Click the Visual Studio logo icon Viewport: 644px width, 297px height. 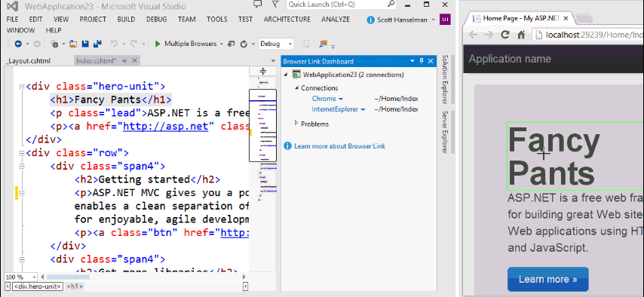[12, 6]
